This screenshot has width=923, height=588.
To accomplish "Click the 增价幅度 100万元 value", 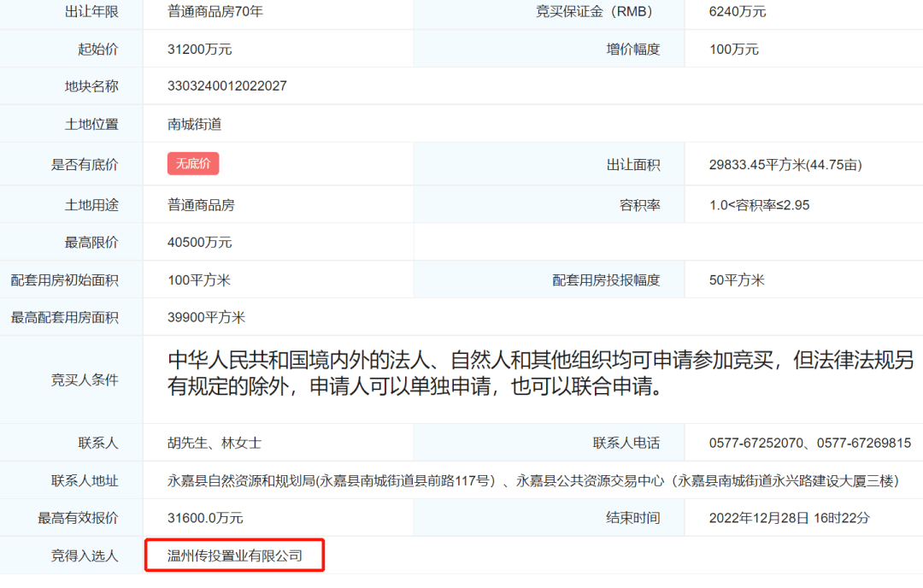I will click(734, 50).
